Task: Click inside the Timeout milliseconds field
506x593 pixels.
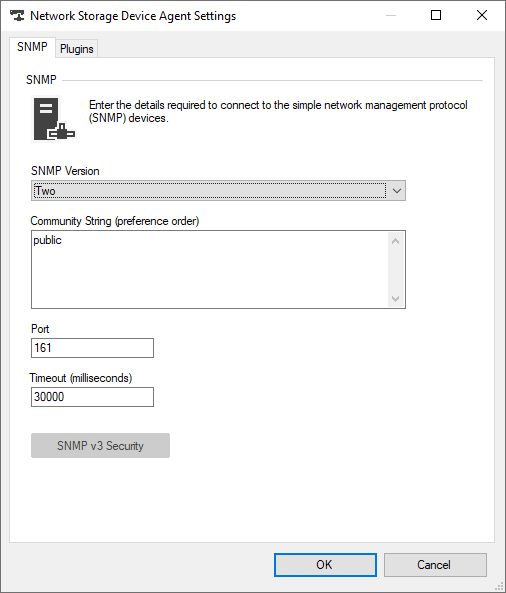Action: [x=92, y=397]
